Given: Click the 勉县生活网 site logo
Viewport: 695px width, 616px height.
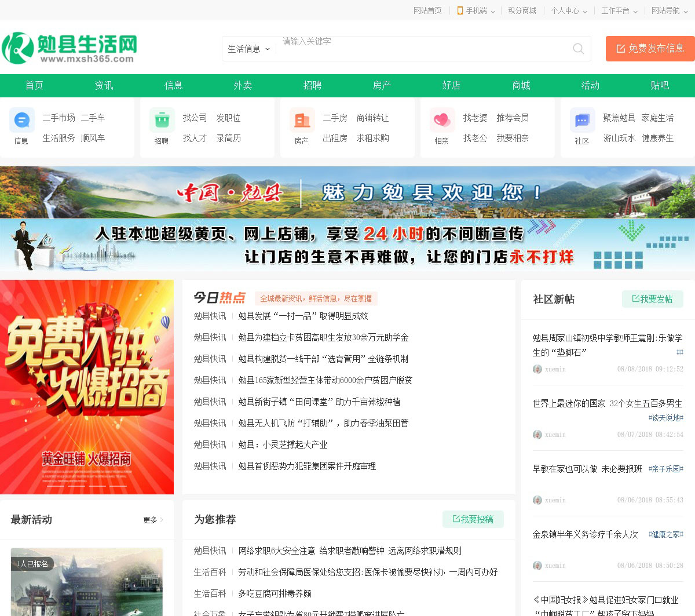Looking at the screenshot, I should (69, 48).
